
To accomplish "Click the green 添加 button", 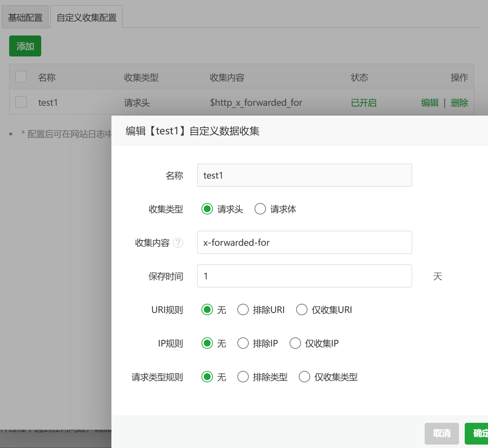I will 25,46.
